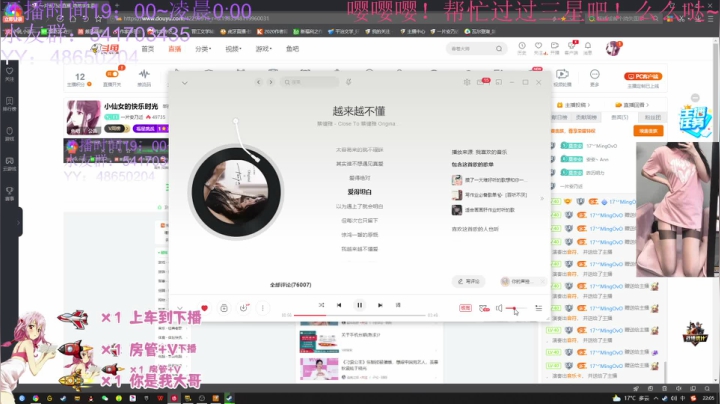Open the second playlist containing this song
Screen dimensions: 720x404
489,195
